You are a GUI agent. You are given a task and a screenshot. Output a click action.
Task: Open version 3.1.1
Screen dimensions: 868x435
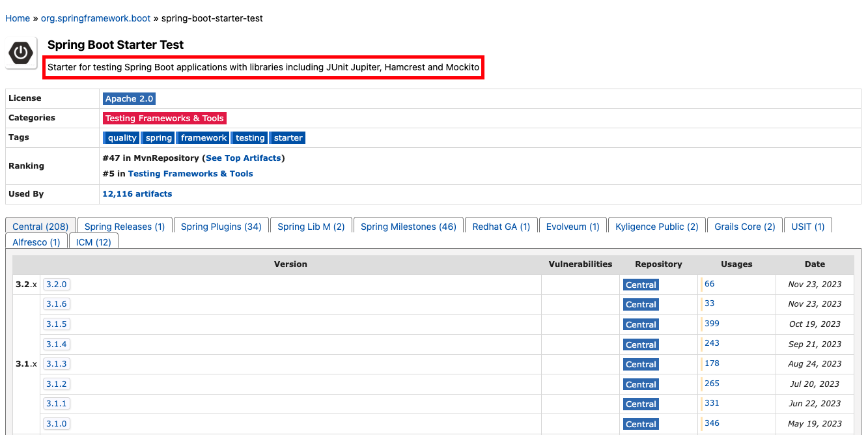pyautogui.click(x=57, y=404)
